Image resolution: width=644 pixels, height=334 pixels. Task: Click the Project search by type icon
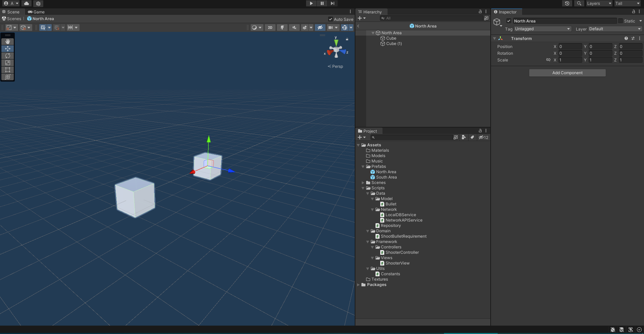[464, 137]
